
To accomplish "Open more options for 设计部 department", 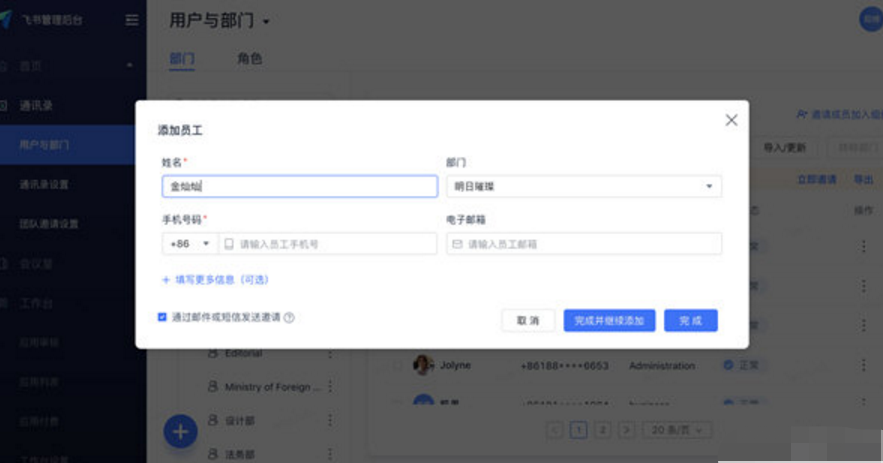I will click(x=330, y=420).
